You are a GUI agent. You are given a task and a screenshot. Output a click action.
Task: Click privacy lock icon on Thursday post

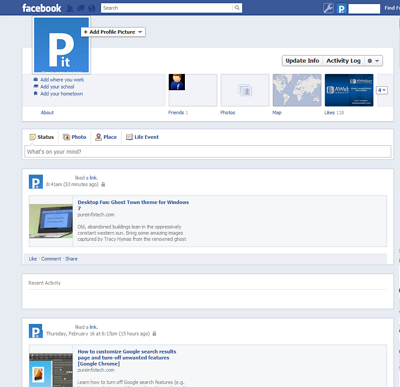point(154,334)
